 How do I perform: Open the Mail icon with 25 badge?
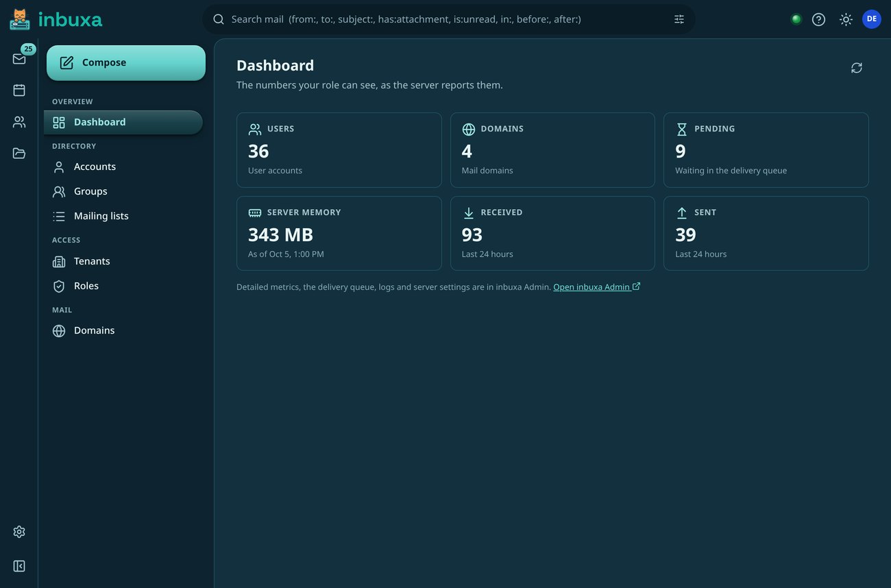19,59
